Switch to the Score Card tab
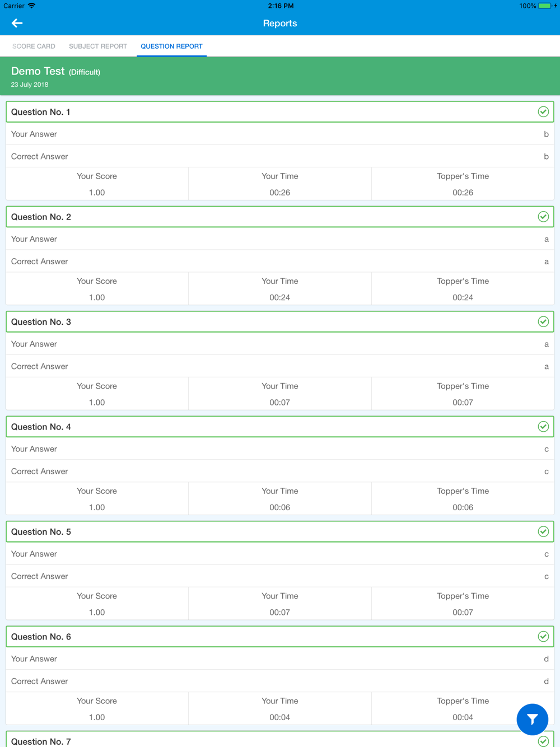The image size is (560, 747). coord(34,46)
